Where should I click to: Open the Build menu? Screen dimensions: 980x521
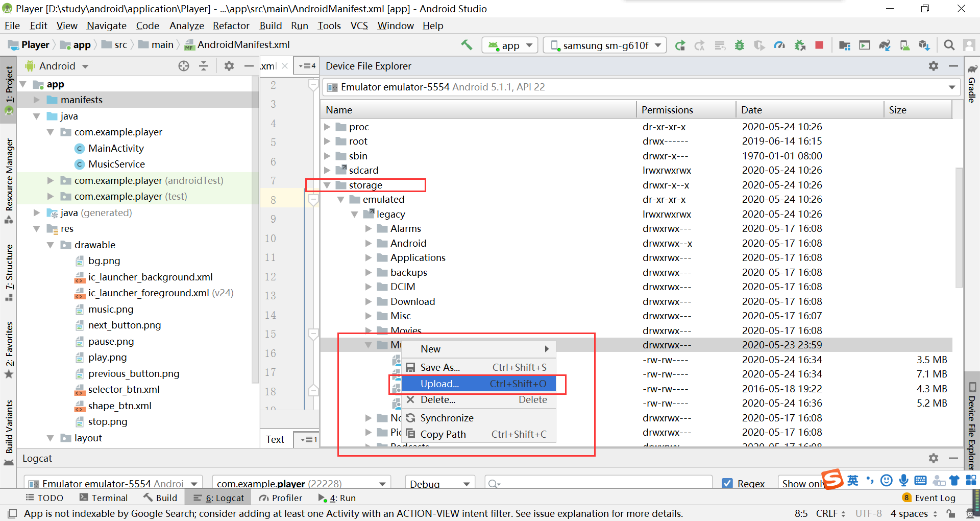[x=271, y=26]
